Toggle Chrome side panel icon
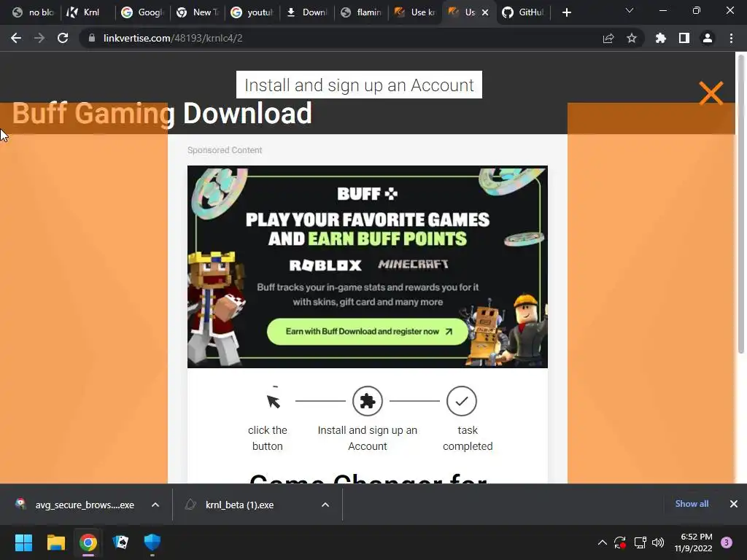This screenshot has width=747, height=560. tap(684, 38)
